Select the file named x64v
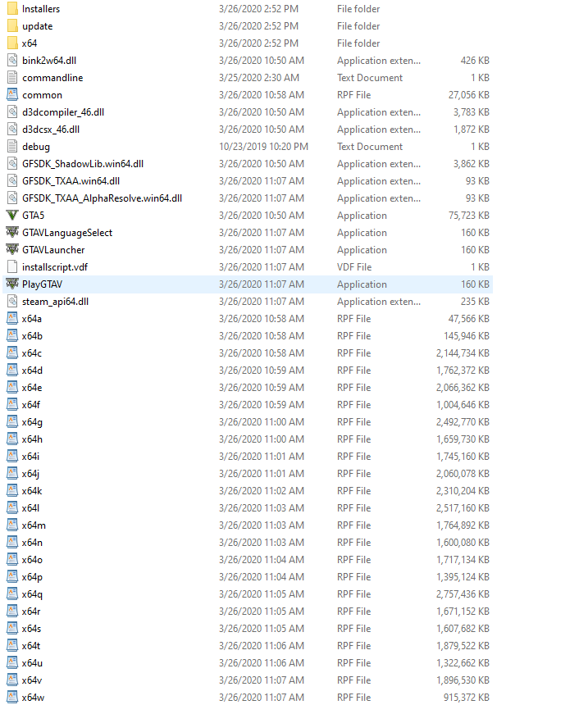 tap(32, 680)
